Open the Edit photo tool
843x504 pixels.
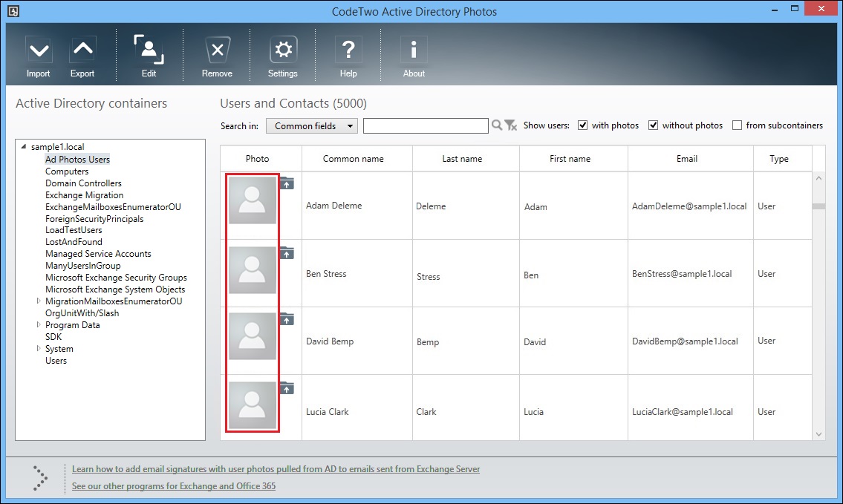click(149, 56)
